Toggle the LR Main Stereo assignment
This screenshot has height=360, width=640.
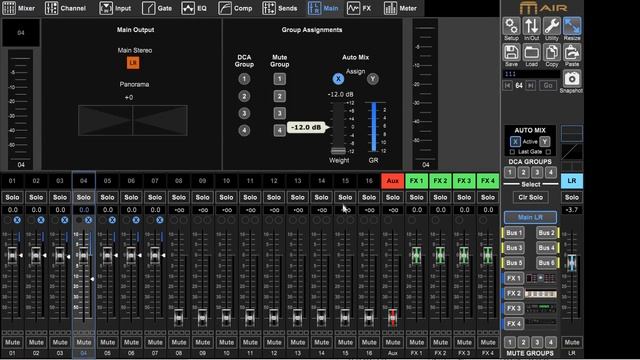coord(133,63)
